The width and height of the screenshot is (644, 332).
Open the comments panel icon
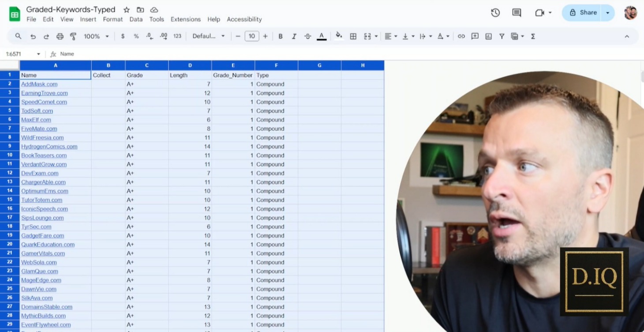pyautogui.click(x=517, y=13)
